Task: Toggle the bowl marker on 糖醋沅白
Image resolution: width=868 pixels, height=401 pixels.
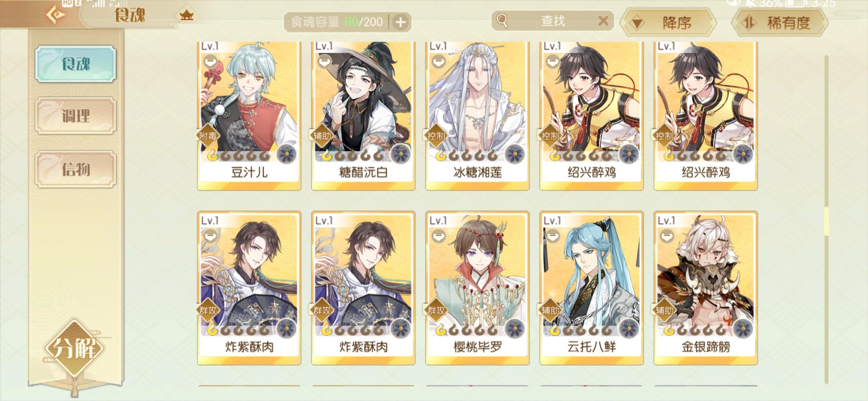Action: tap(324, 61)
